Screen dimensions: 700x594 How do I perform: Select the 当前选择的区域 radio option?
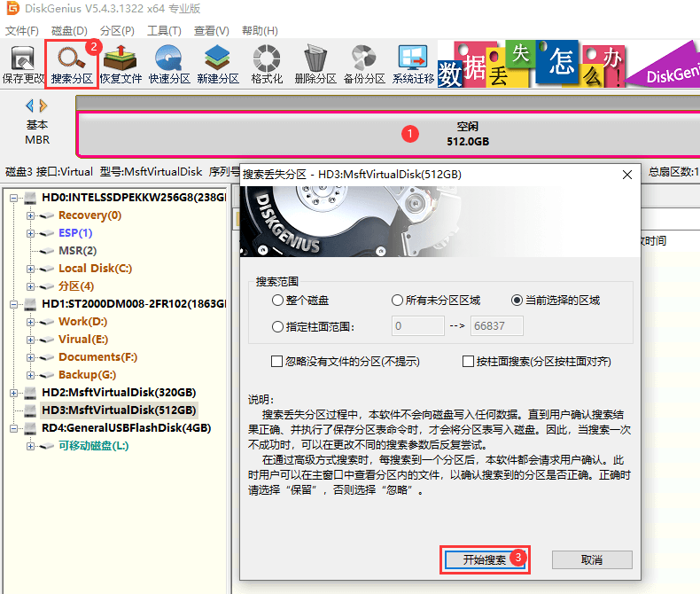tap(517, 301)
